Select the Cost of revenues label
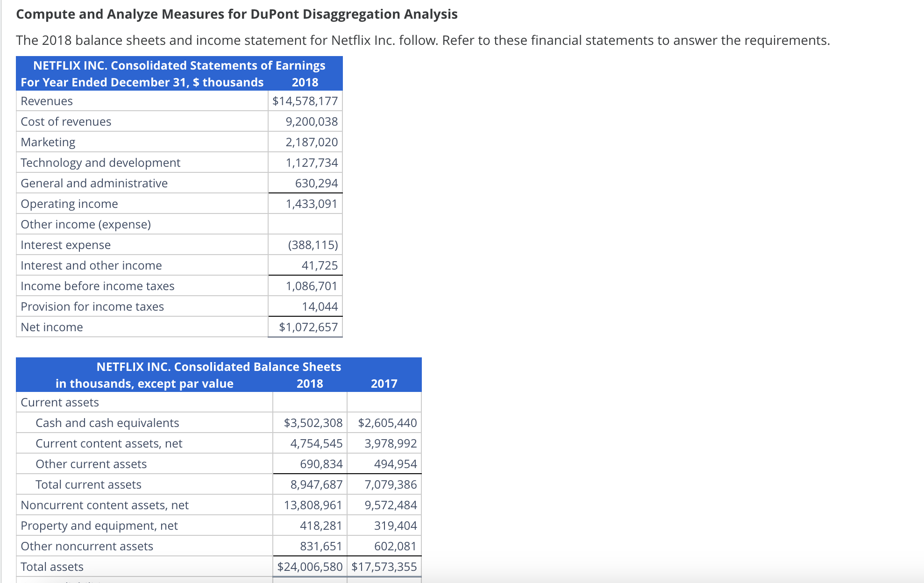This screenshot has width=924, height=583. coord(66,121)
